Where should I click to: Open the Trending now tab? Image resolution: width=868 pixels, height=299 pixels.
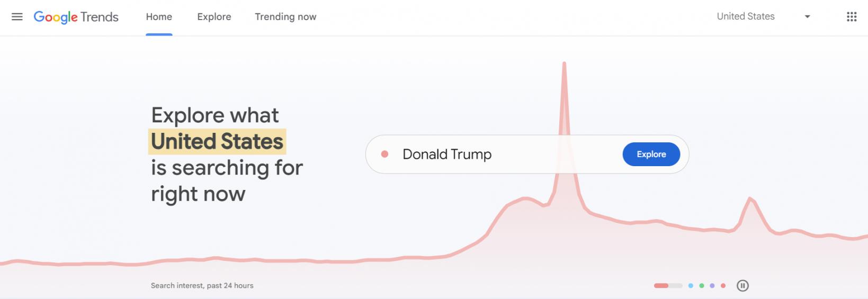click(x=285, y=17)
